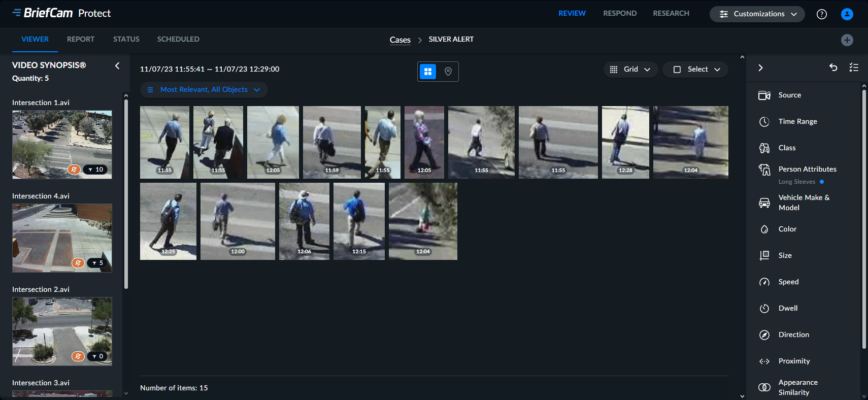Image resolution: width=868 pixels, height=400 pixels.
Task: Select the Intersection 4.avi video thumbnail
Action: pos(62,238)
